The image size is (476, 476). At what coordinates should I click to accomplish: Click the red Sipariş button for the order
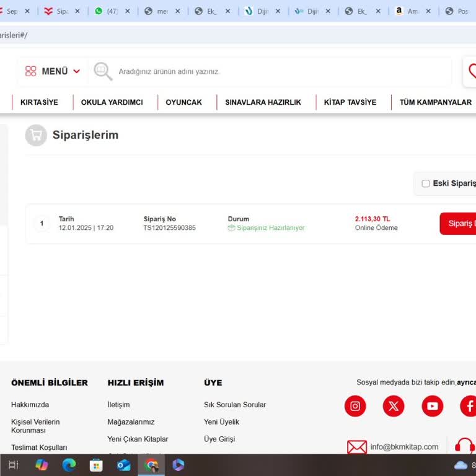pos(459,223)
